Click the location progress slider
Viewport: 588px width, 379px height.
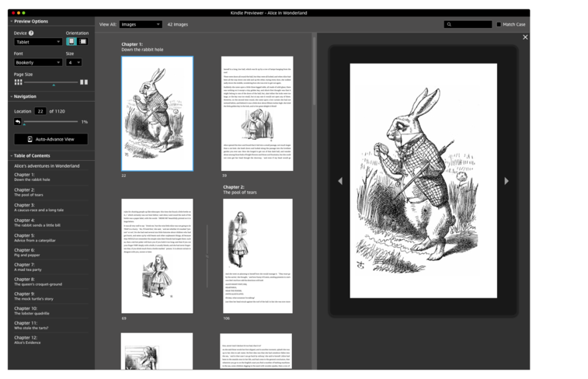pos(51,122)
